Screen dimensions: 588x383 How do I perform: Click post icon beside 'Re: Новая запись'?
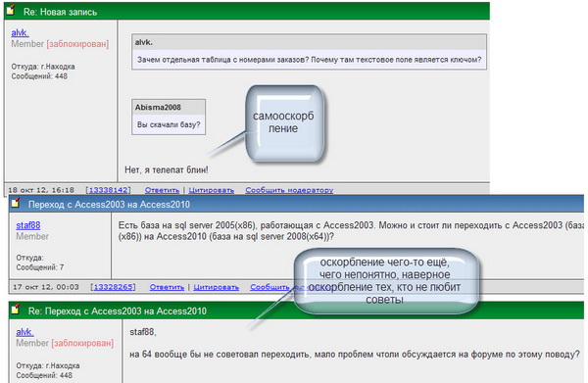pyautogui.click(x=11, y=10)
